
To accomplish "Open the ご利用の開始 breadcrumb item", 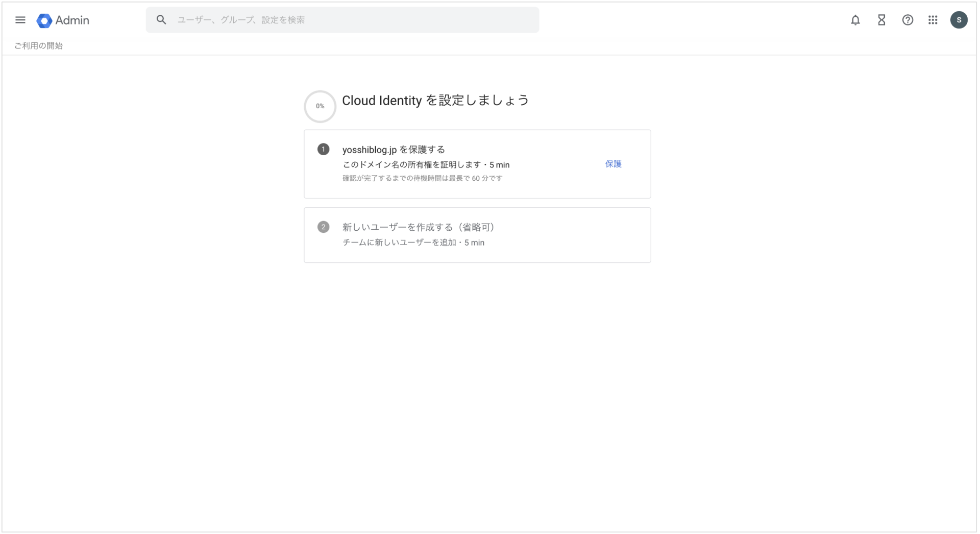I will coord(38,45).
